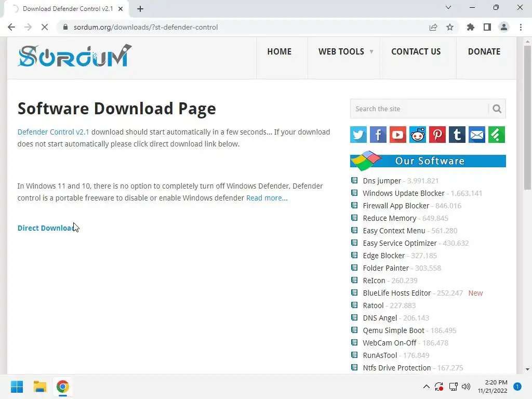Open the ReIcon link
This screenshot has width=532, height=399.
[x=374, y=281]
